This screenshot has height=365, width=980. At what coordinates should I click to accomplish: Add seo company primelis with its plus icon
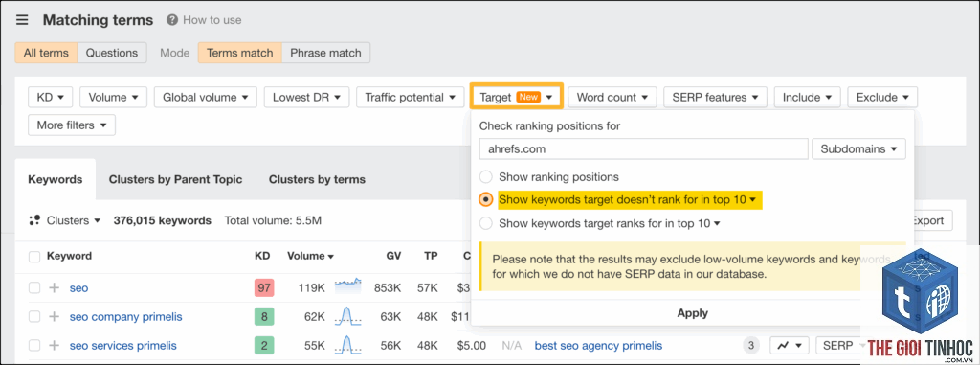(55, 317)
